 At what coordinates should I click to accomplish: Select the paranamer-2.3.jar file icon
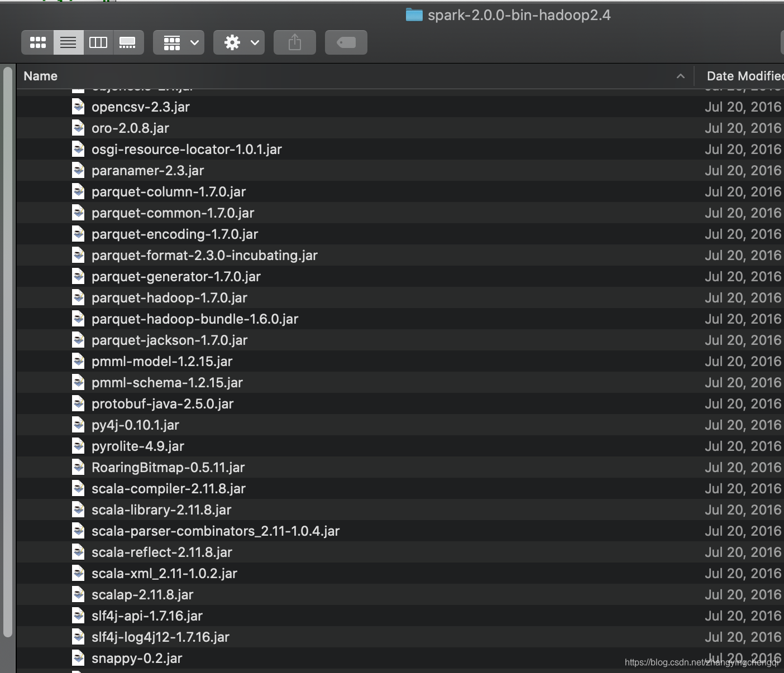pyautogui.click(x=78, y=170)
